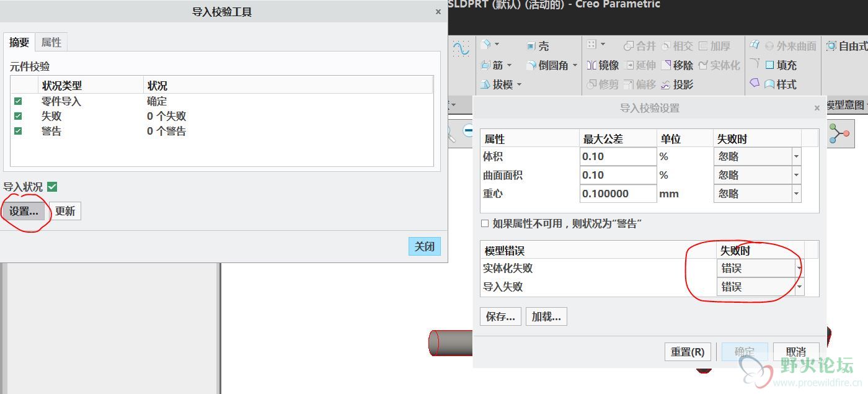The image size is (868, 394).
Task: Click the 设置... button
Action: 24,211
